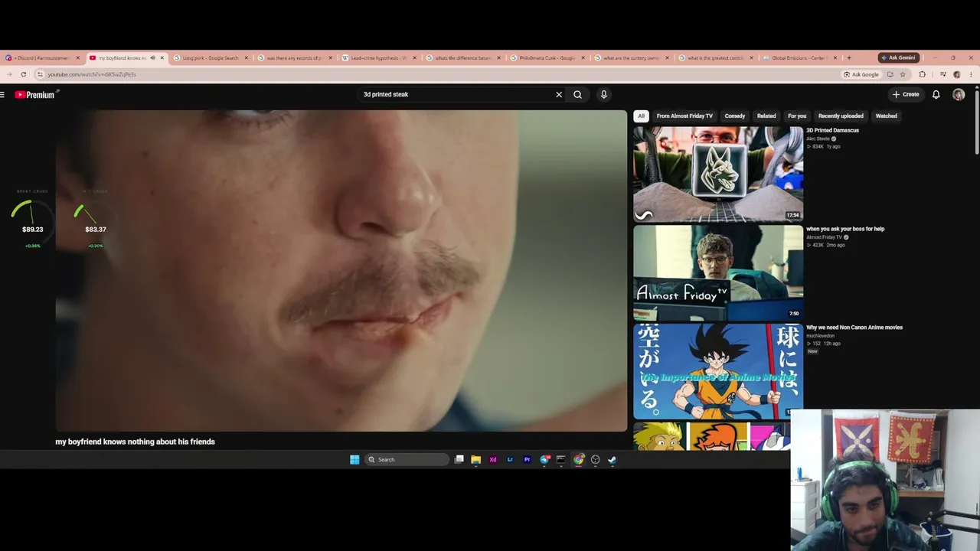Screen dimensions: 980x551
Task: Open Task View on the taskbar
Action: (x=459, y=460)
